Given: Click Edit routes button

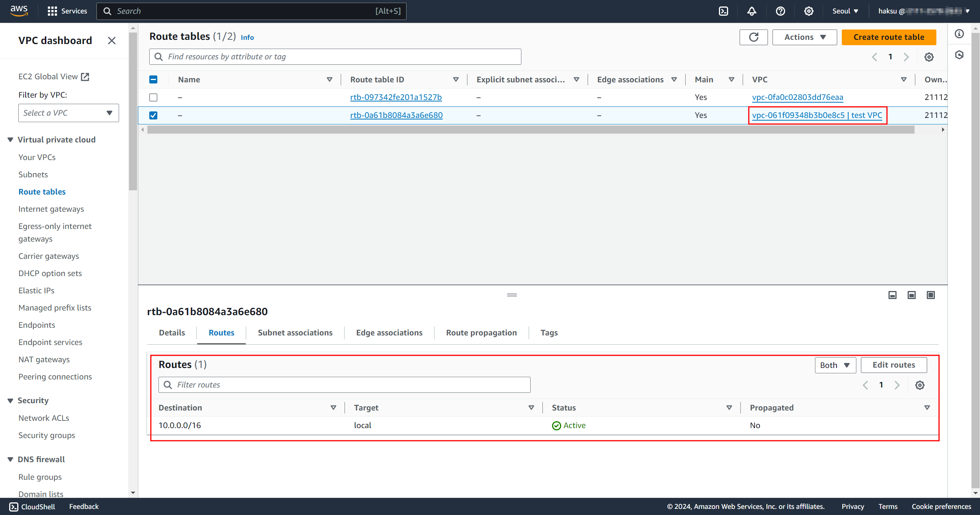Looking at the screenshot, I should coord(893,365).
